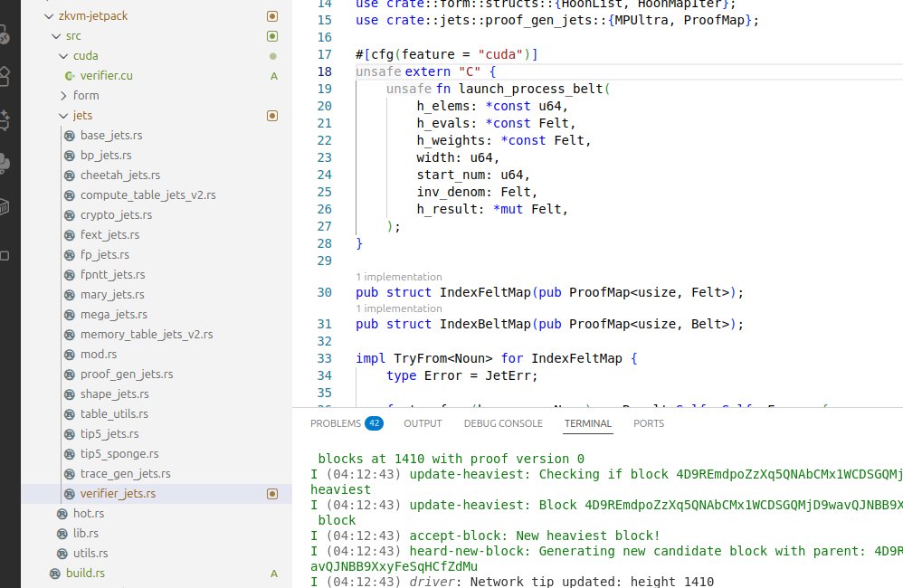Open fp_jets.rs file
Viewport: 903px width, 588px height.
coord(105,255)
